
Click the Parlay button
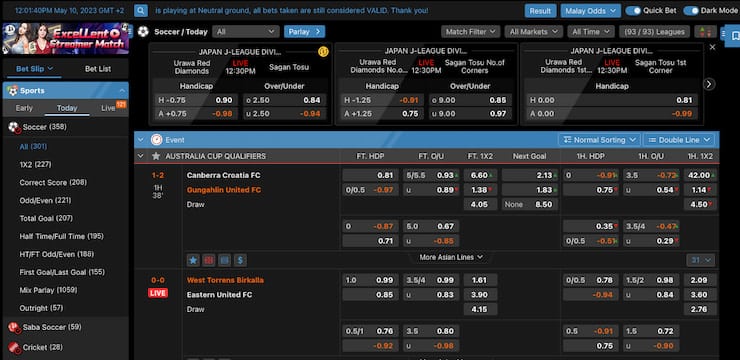point(304,32)
